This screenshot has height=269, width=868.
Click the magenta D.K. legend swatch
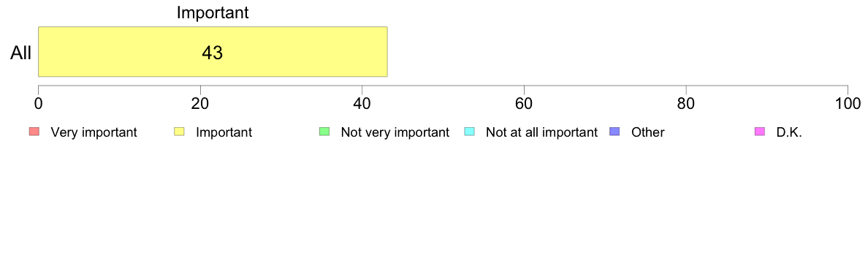(x=760, y=132)
